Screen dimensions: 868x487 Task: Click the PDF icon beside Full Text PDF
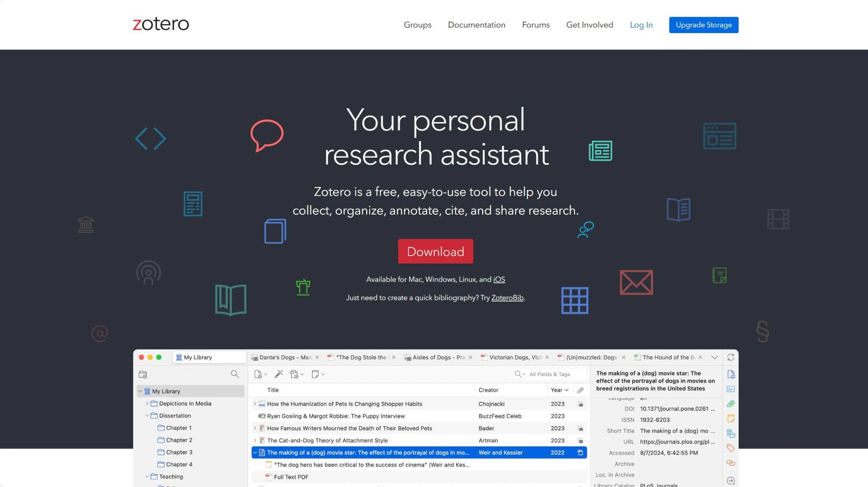(x=268, y=477)
